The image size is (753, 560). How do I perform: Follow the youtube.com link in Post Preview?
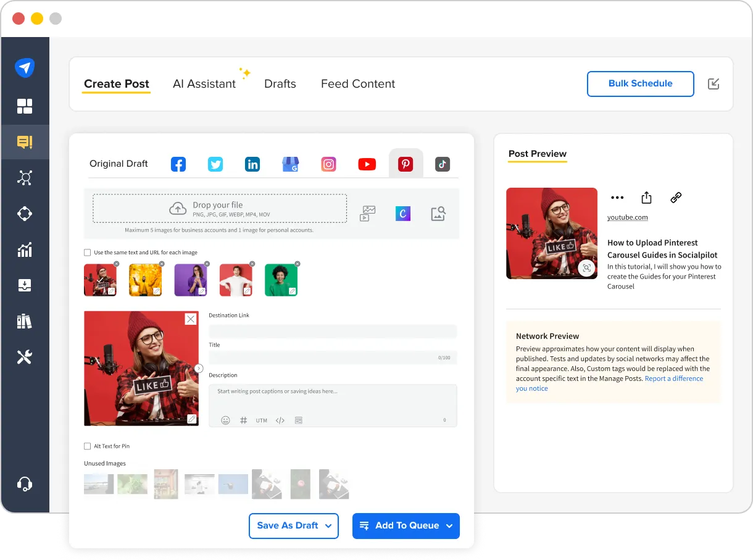pos(627,217)
